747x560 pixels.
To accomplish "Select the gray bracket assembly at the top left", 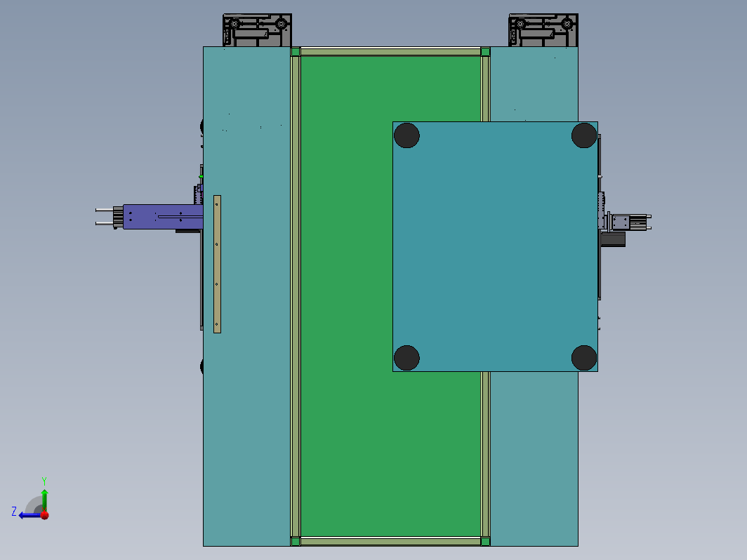I will [x=257, y=30].
